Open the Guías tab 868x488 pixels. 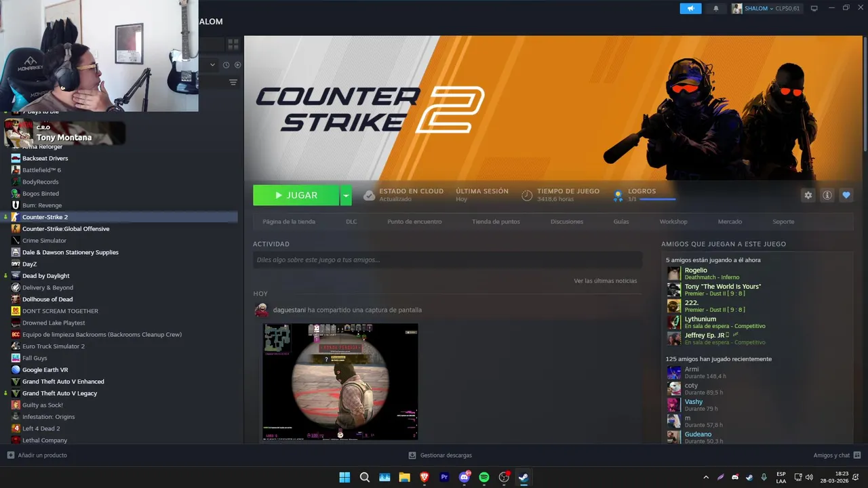click(x=621, y=222)
